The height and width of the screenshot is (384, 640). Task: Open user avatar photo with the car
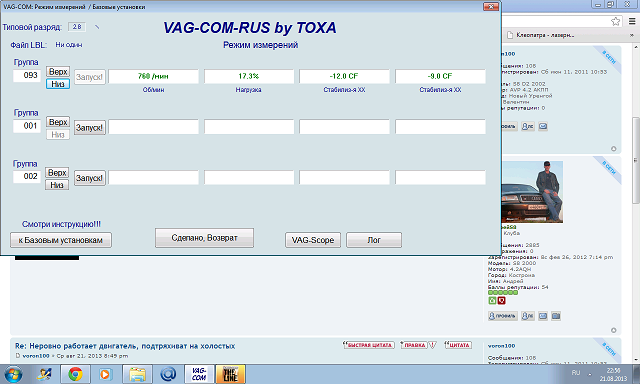click(532, 192)
